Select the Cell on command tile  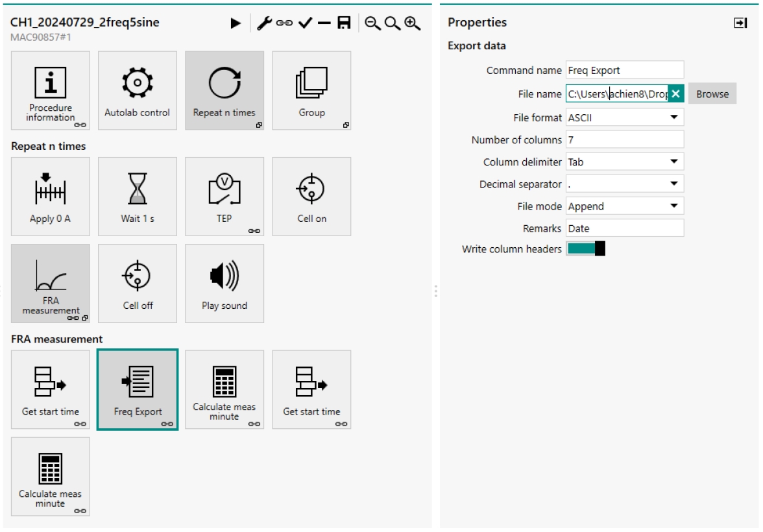311,197
